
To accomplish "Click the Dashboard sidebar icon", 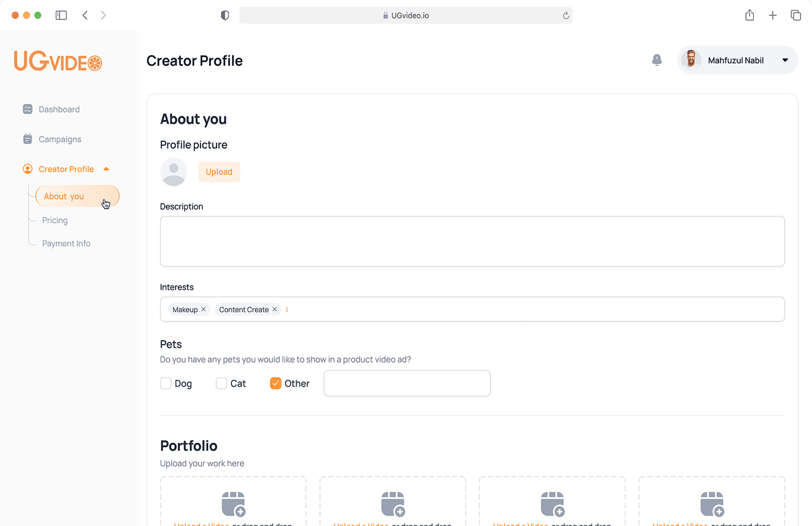I will point(27,110).
